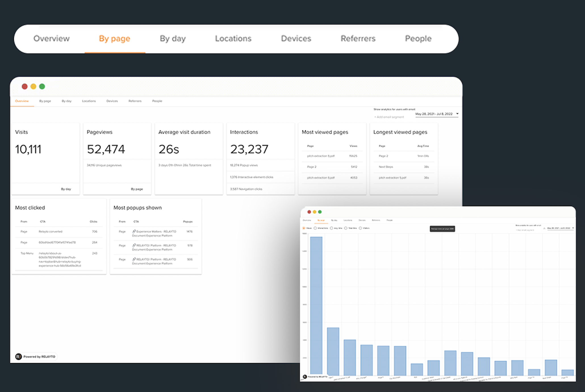Click link icon beside Experience Matters popup
This screenshot has width=585, height=392.
(x=134, y=231)
